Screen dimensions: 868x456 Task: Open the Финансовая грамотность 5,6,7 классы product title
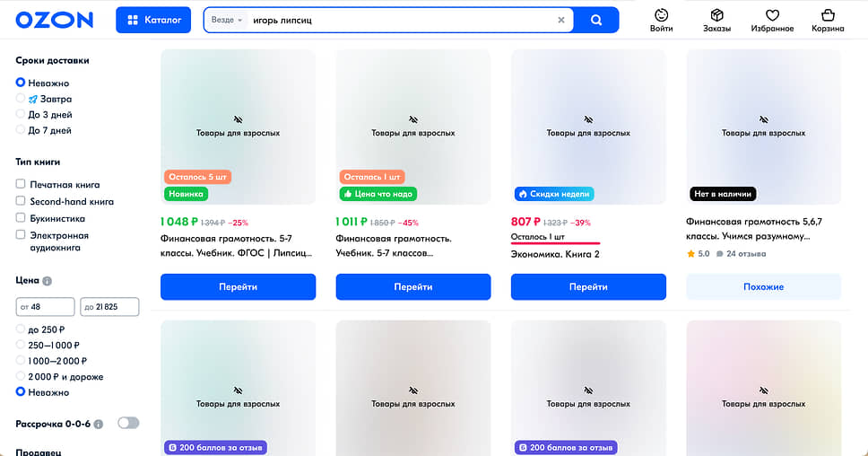(x=754, y=229)
